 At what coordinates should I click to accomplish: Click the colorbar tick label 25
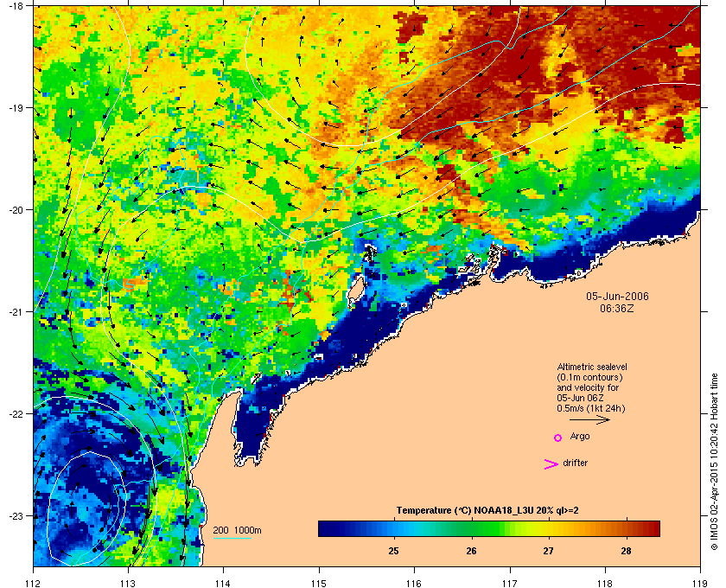tap(394, 551)
